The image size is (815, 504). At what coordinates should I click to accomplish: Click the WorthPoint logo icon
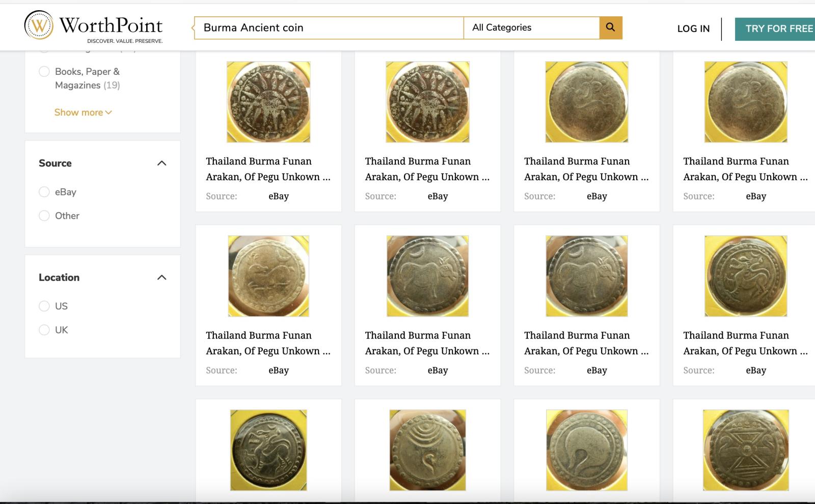coord(39,25)
